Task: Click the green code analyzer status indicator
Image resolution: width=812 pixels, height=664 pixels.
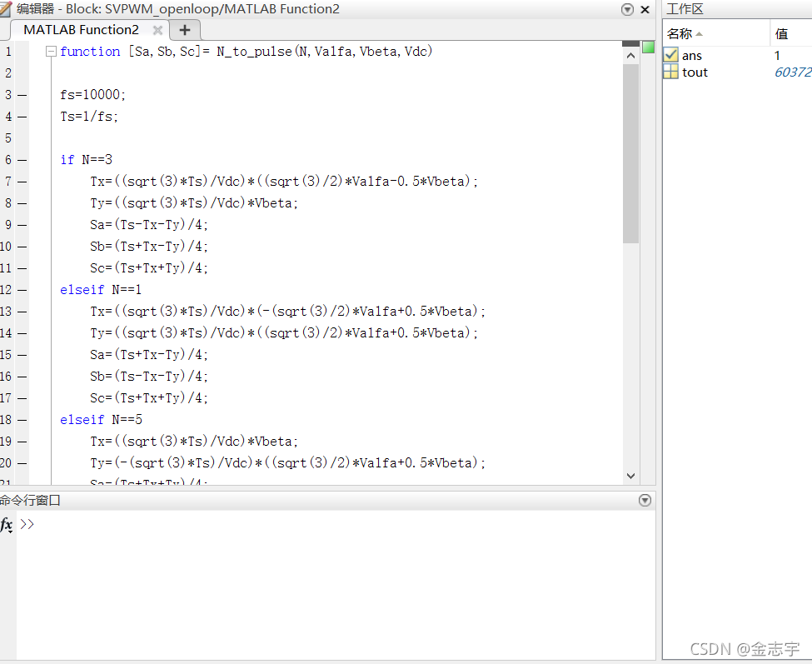Action: pyautogui.click(x=649, y=47)
